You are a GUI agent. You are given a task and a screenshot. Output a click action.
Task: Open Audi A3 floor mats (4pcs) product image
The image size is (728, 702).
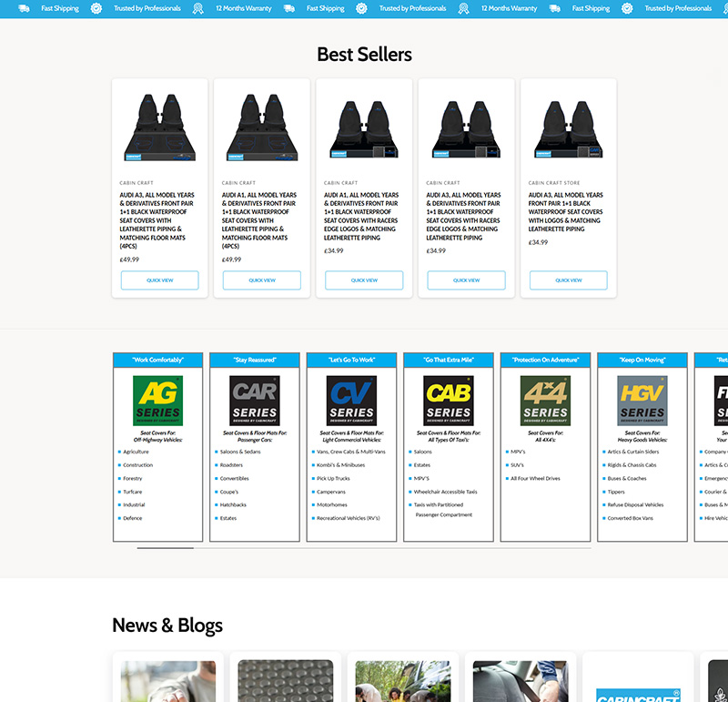tap(160, 127)
